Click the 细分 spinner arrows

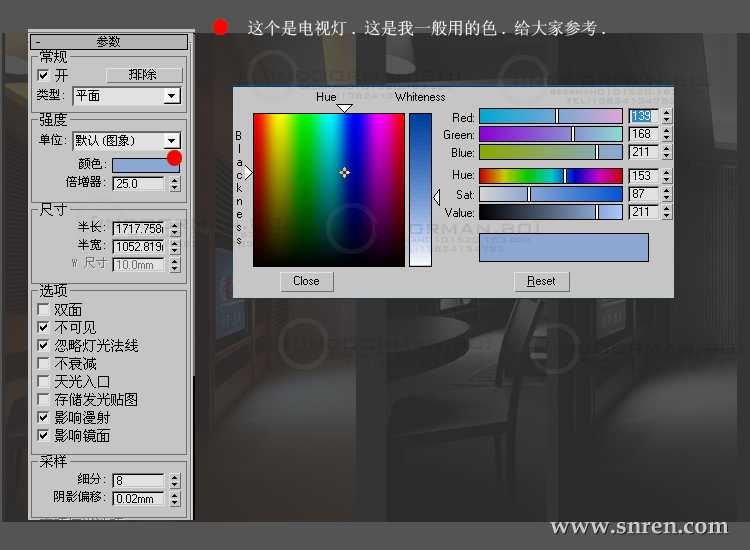[175, 480]
